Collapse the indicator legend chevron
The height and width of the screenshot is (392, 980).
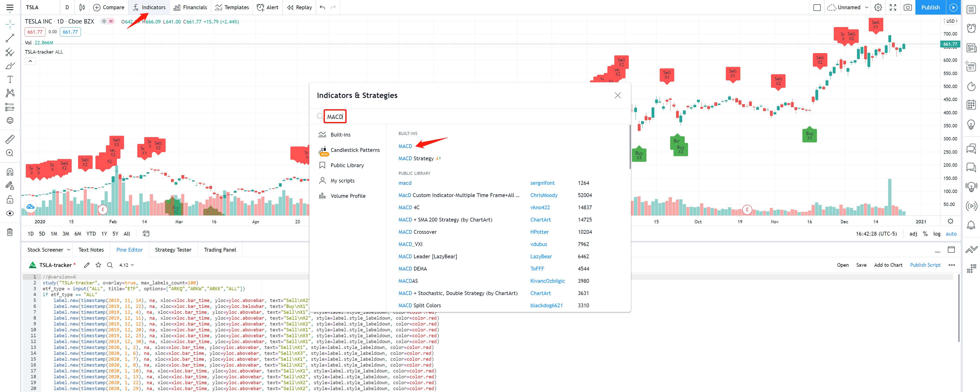tap(30, 61)
